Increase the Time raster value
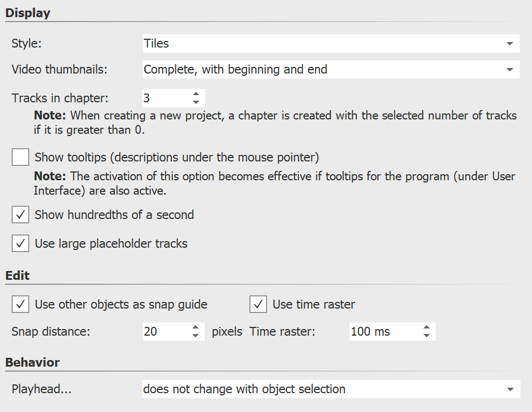This screenshot has height=412, width=532. (426, 328)
